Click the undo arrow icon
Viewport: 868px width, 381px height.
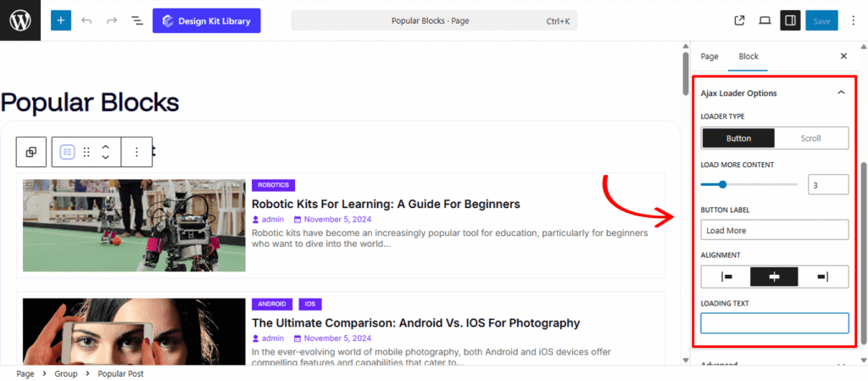pos(86,20)
